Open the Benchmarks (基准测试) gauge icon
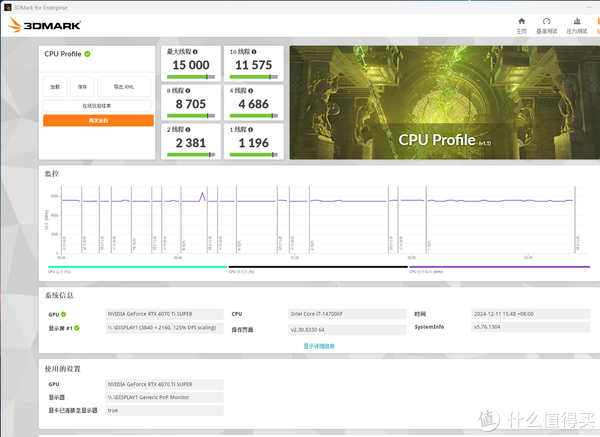This screenshot has width=600, height=437. tap(546, 23)
